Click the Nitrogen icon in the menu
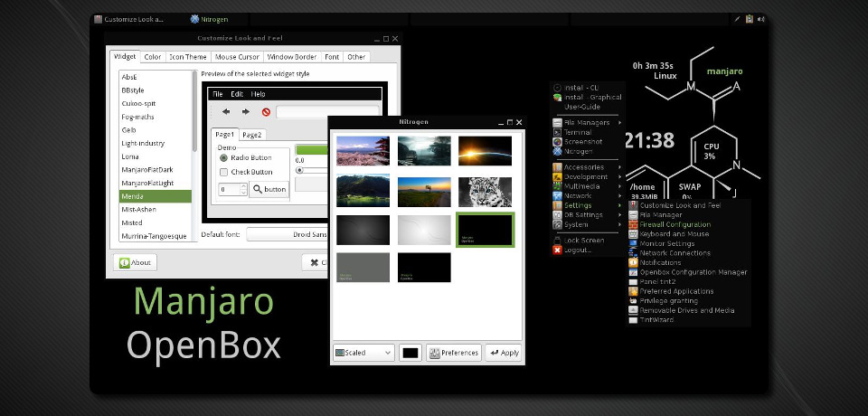Viewport: 868px width, 416px height. (558, 151)
